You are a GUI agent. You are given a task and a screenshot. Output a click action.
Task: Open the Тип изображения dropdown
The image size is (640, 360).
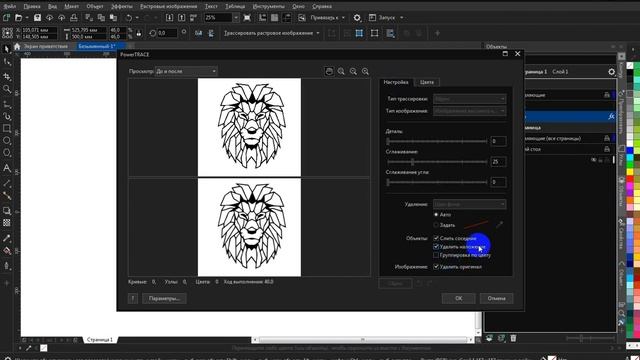pos(469,111)
